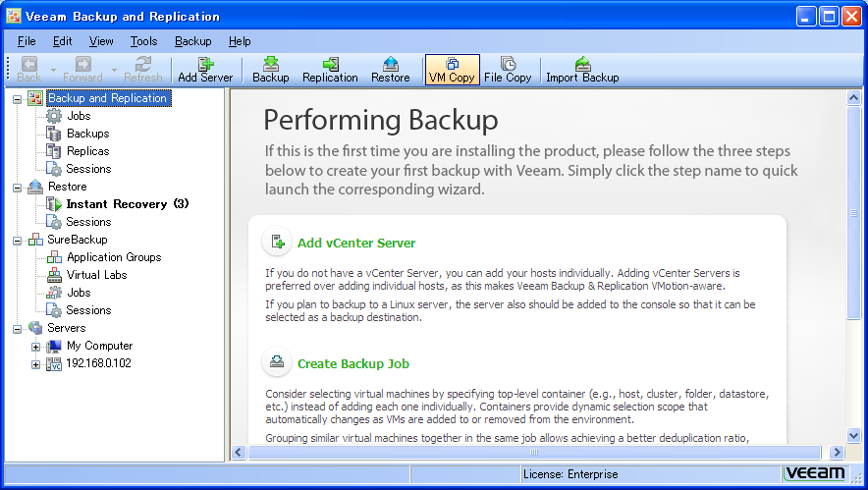
Task: Open the Replication toolbar button
Action: pyautogui.click(x=330, y=70)
